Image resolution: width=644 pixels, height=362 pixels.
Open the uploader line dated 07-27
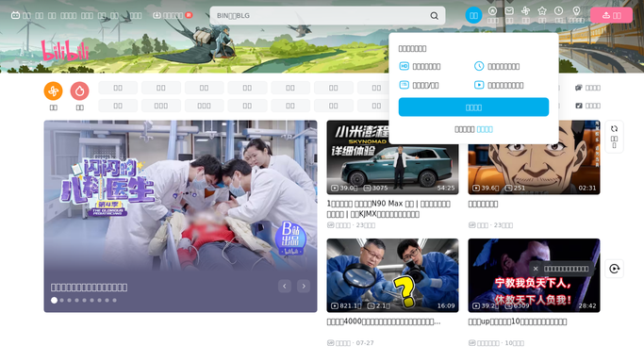point(351,343)
